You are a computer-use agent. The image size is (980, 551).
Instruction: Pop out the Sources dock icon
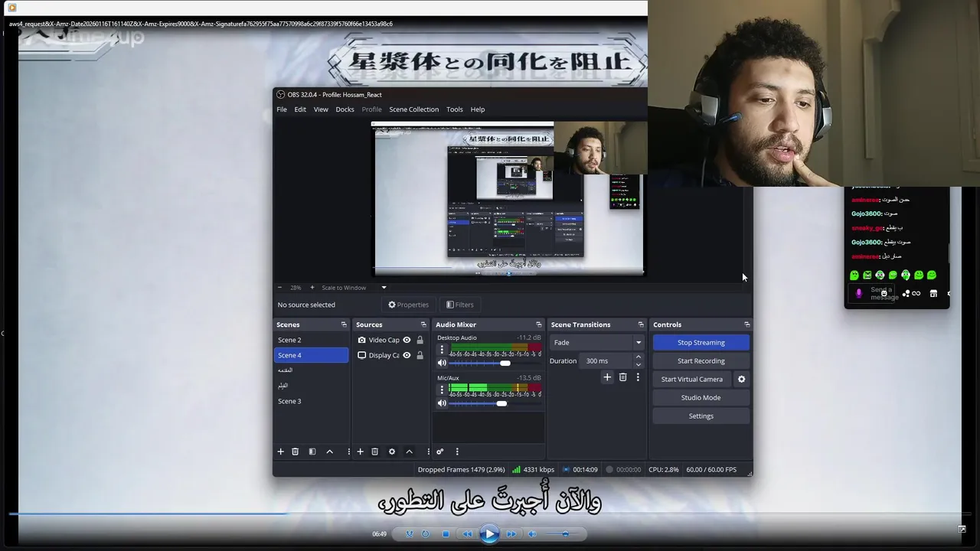pos(423,324)
